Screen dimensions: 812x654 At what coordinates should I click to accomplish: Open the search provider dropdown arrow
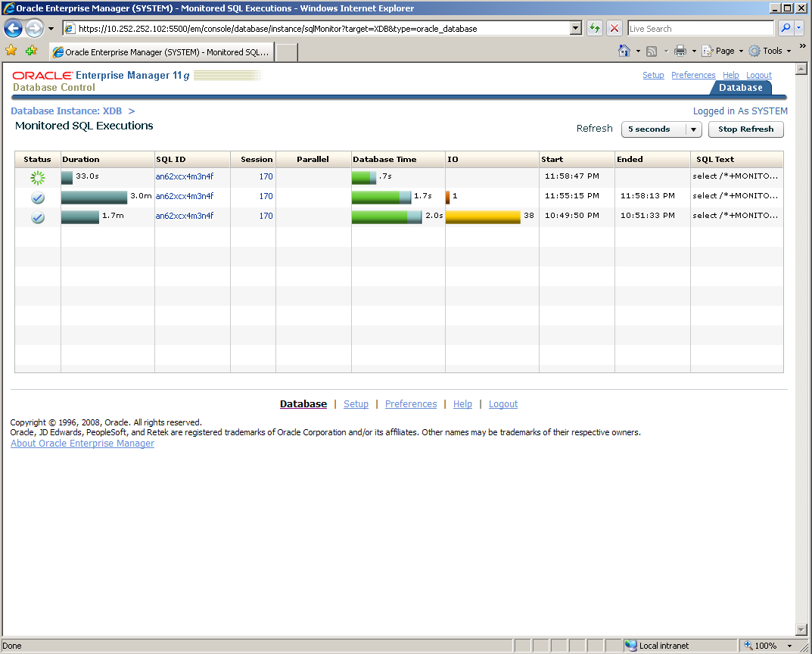coord(798,29)
